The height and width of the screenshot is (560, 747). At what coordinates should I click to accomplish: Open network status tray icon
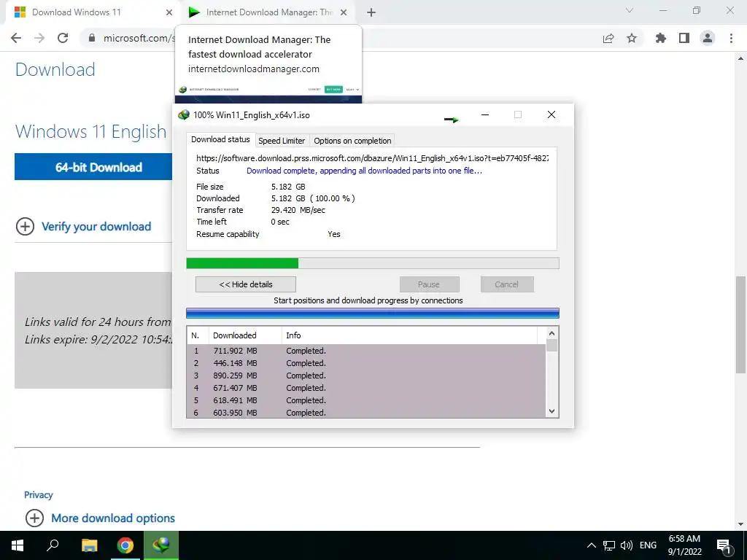click(x=609, y=545)
